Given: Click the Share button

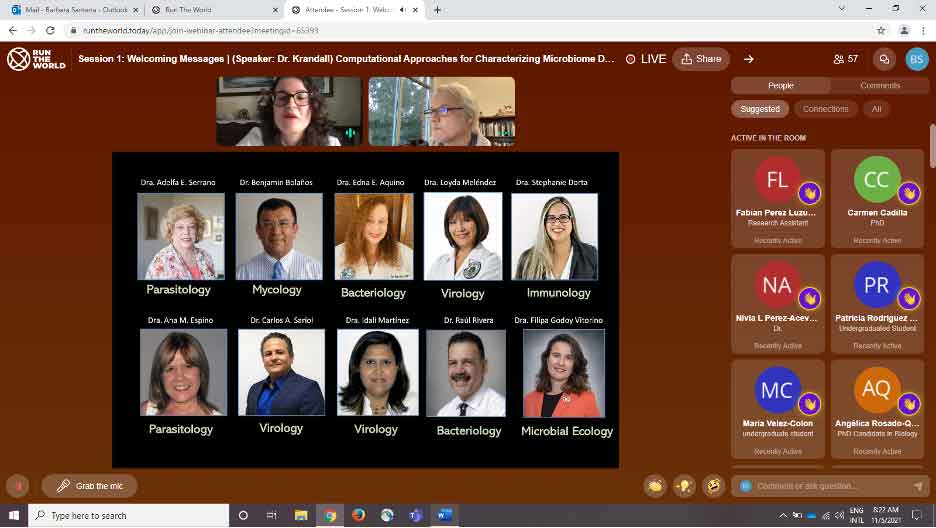Looking at the screenshot, I should (x=700, y=59).
